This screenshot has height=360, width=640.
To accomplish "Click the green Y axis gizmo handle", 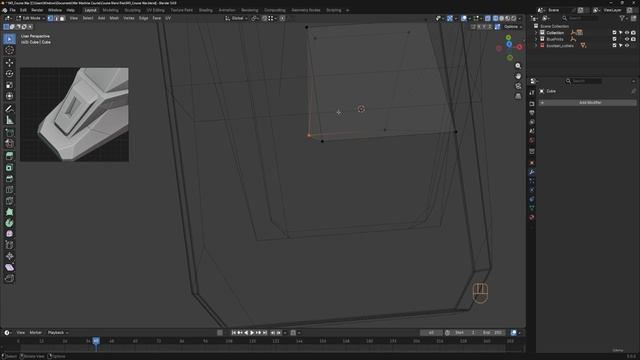I will [509, 38].
